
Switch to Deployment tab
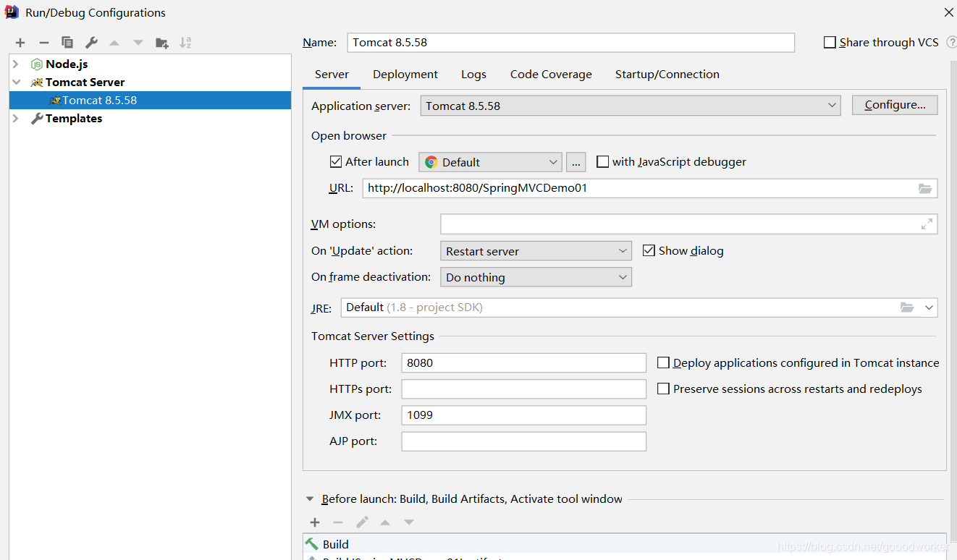405,75
